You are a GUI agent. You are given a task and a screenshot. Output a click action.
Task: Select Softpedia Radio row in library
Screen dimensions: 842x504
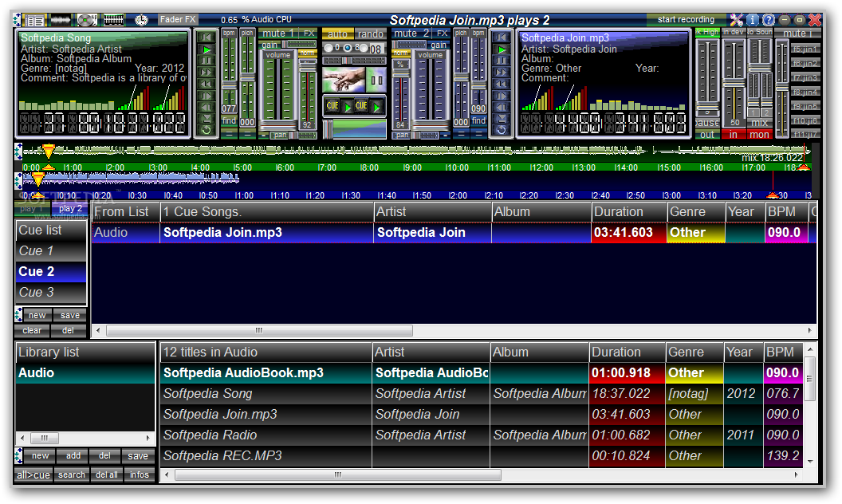point(481,435)
